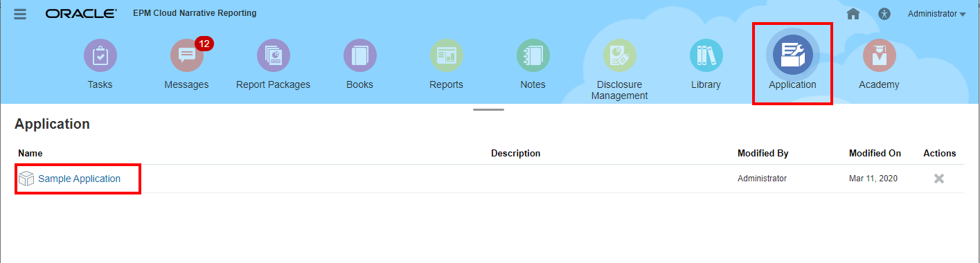The image size is (980, 263).
Task: Collapse the navigation header handle bar
Action: tap(489, 109)
